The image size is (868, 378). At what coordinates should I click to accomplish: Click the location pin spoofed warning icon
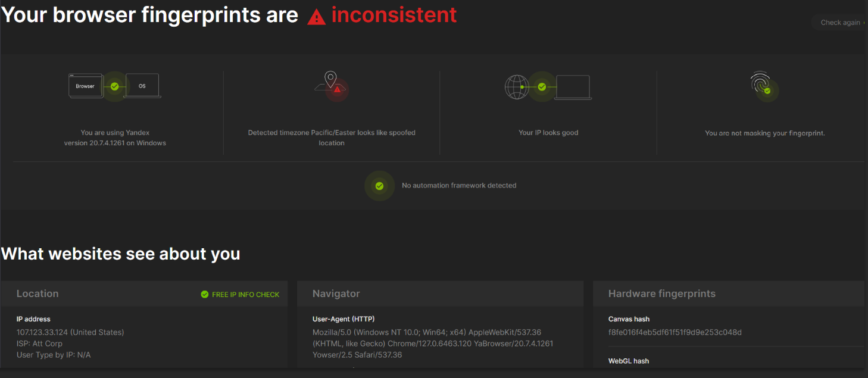[332, 85]
